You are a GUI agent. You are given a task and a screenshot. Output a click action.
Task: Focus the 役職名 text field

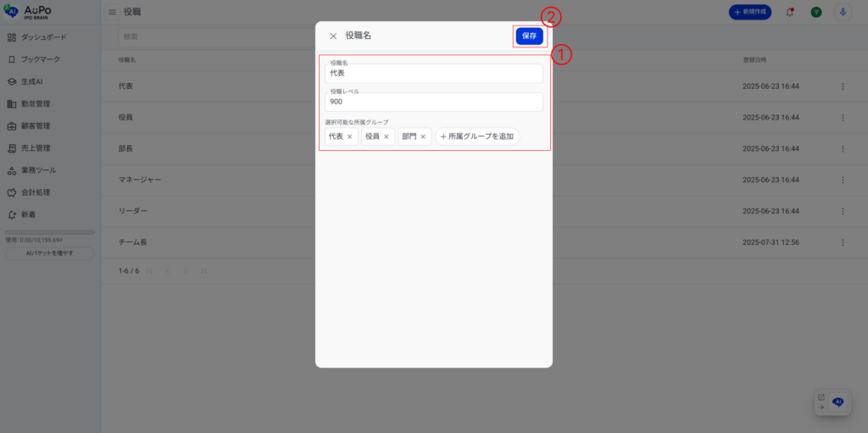click(434, 74)
